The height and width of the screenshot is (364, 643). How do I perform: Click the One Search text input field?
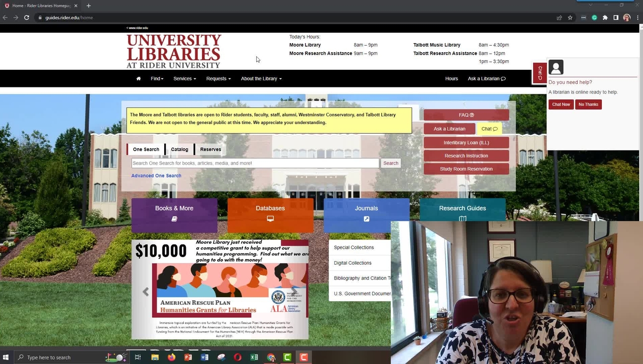click(x=255, y=163)
